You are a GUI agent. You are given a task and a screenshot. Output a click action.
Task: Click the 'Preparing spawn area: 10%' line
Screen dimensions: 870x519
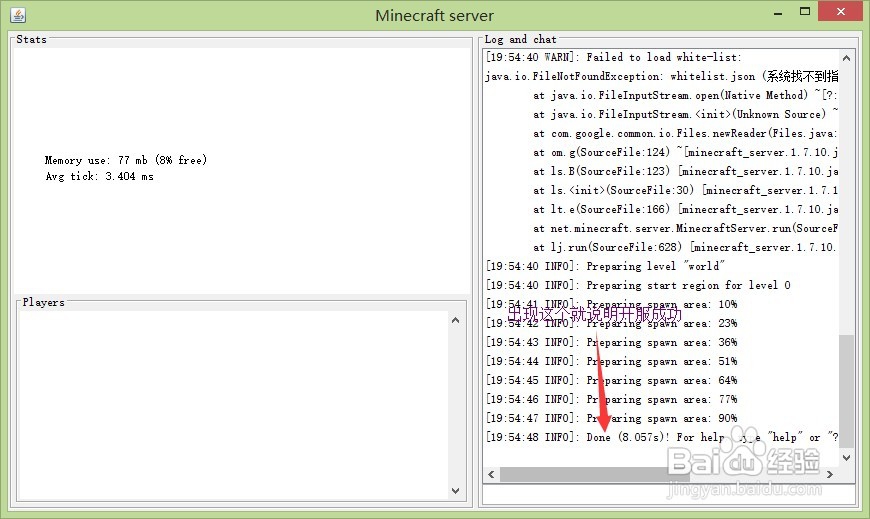611,304
